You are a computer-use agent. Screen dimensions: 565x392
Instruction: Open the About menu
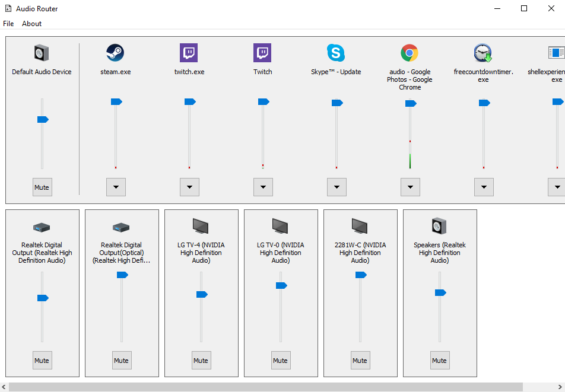tap(31, 23)
